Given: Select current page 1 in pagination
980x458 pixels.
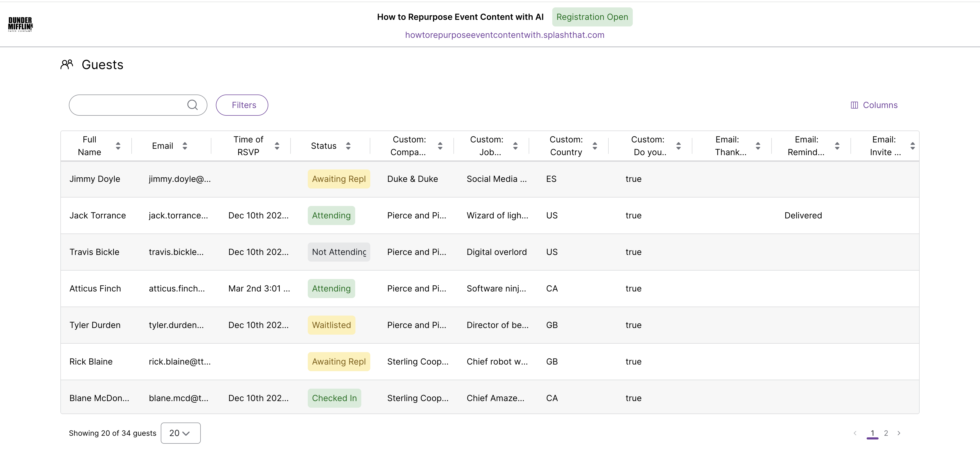Looking at the screenshot, I should (872, 433).
